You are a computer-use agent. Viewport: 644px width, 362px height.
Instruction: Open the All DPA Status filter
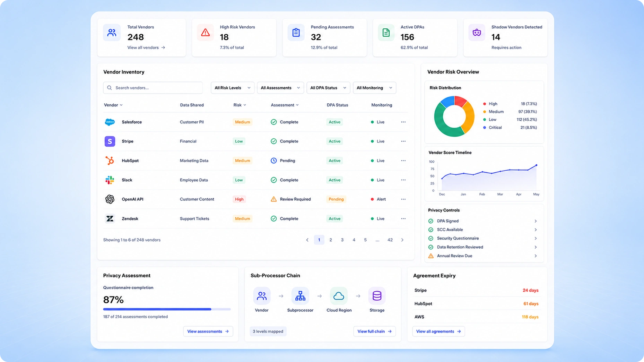(328, 88)
